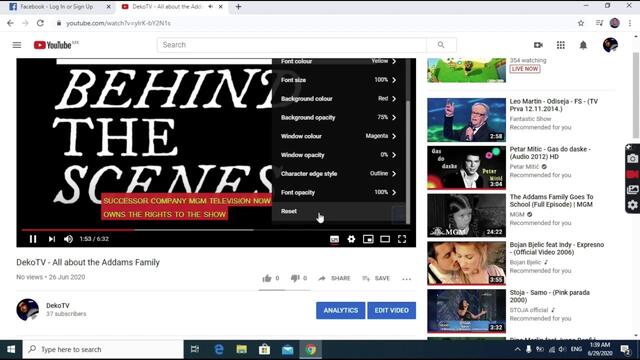
Task: Share the video
Action: coord(334,278)
